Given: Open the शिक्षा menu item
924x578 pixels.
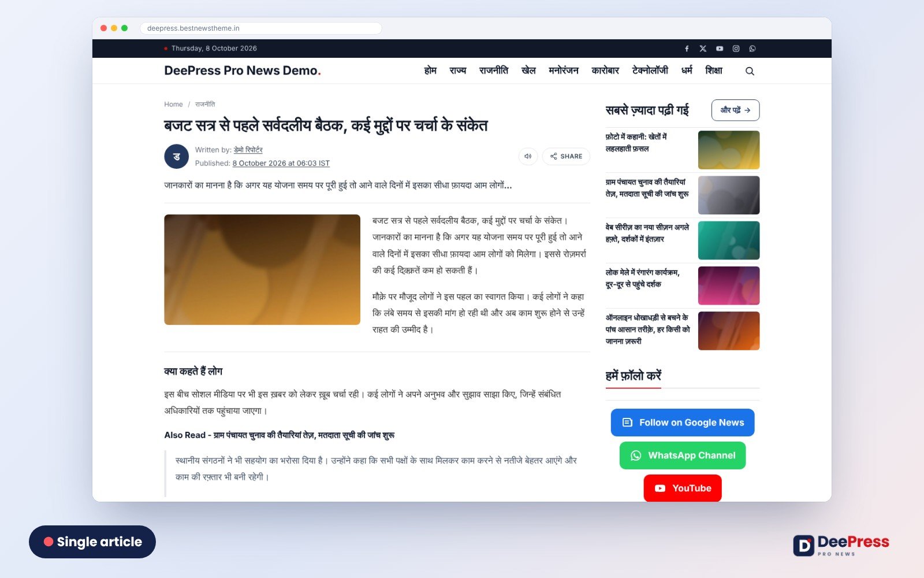Looking at the screenshot, I should click(x=714, y=71).
